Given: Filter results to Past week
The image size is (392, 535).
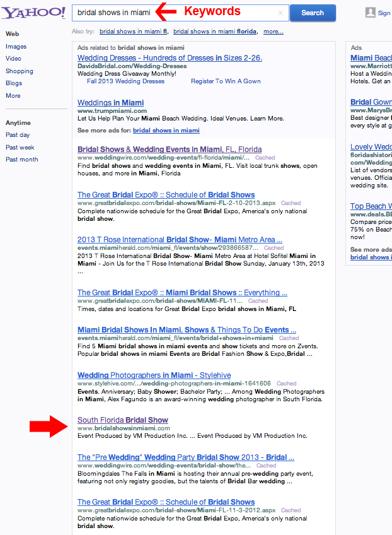Looking at the screenshot, I should pos(20,148).
